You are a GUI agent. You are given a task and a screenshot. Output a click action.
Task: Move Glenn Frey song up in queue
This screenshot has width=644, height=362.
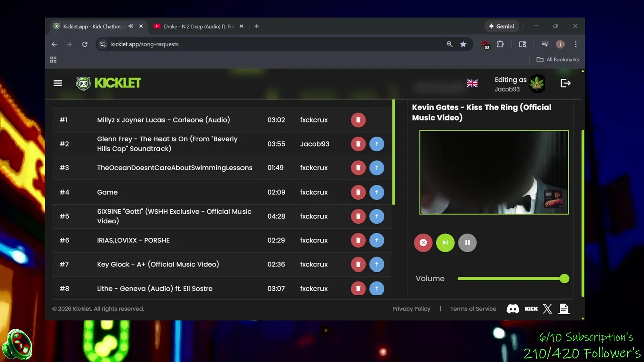(377, 144)
